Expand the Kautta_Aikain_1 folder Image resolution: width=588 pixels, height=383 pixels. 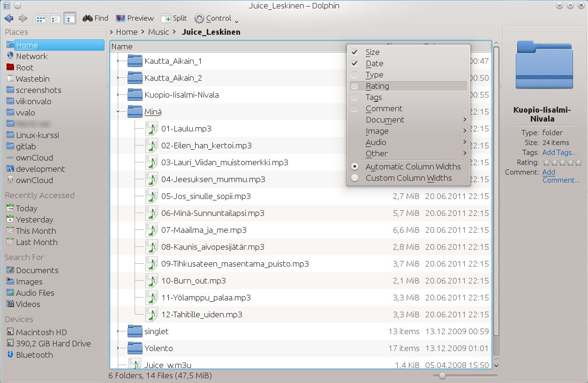click(x=118, y=61)
